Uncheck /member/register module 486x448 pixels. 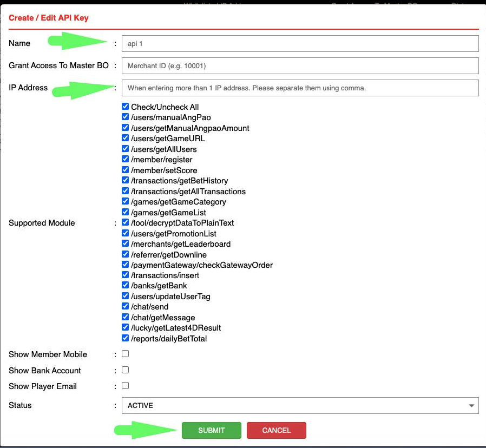pos(125,159)
